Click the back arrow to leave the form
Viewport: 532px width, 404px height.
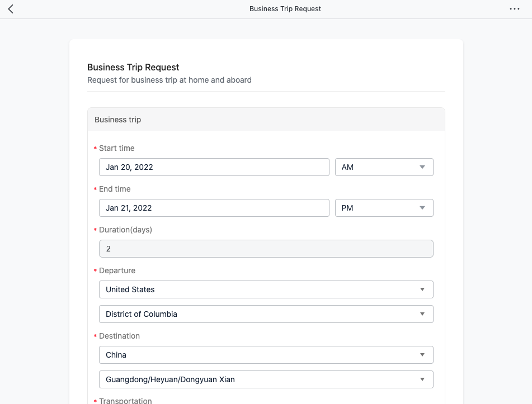tap(11, 8)
